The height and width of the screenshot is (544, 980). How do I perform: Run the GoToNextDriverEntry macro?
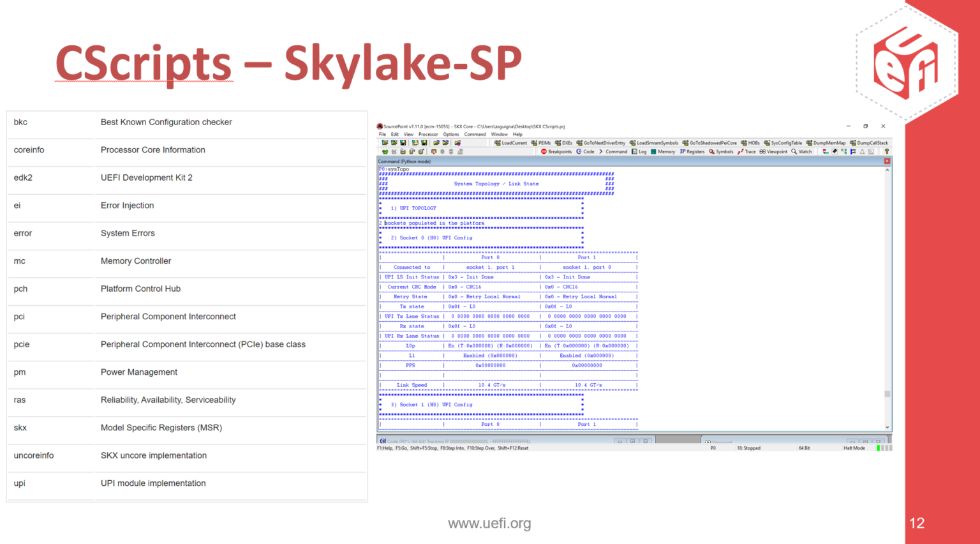click(x=601, y=143)
